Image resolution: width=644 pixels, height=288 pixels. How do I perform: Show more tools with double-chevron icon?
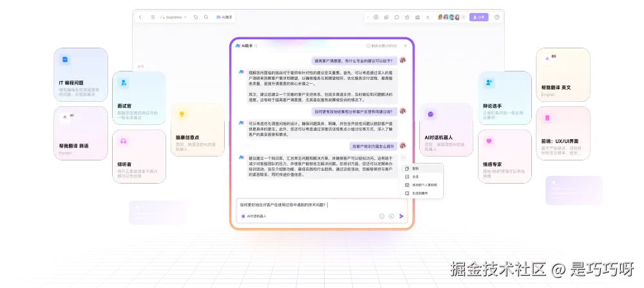click(428, 17)
